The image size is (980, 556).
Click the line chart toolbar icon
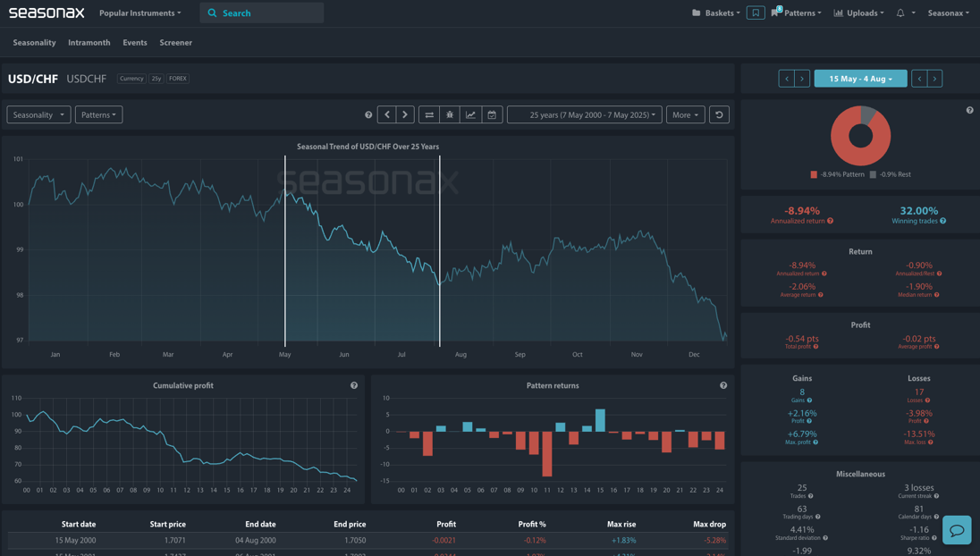tap(470, 114)
